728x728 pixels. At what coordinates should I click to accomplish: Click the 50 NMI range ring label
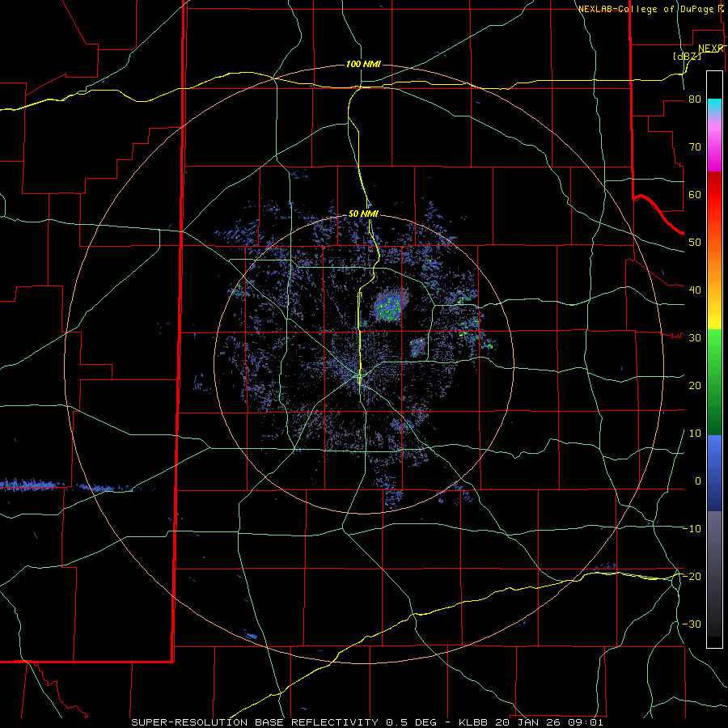pyautogui.click(x=363, y=214)
